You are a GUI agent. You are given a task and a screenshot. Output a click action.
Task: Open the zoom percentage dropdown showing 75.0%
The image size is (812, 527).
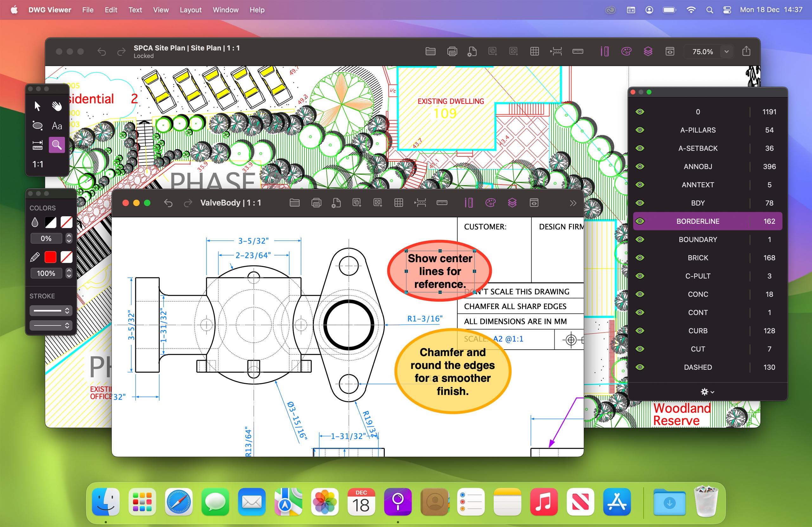pyautogui.click(x=727, y=52)
